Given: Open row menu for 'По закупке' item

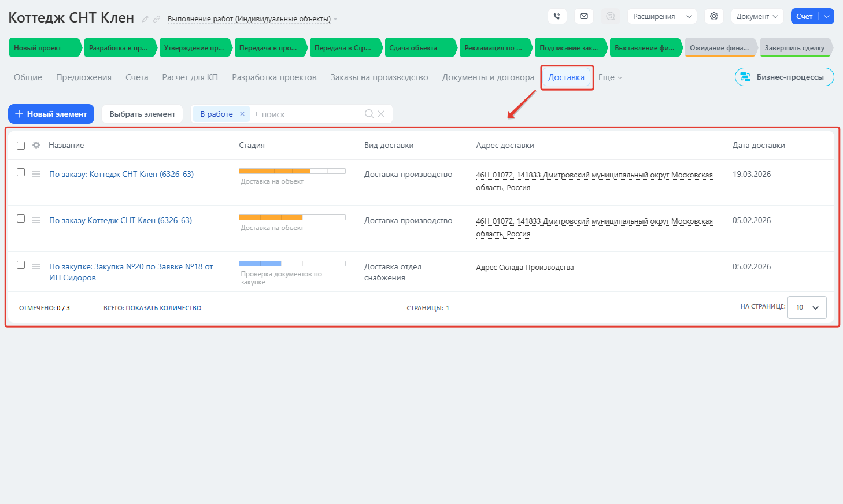Looking at the screenshot, I should pyautogui.click(x=36, y=266).
